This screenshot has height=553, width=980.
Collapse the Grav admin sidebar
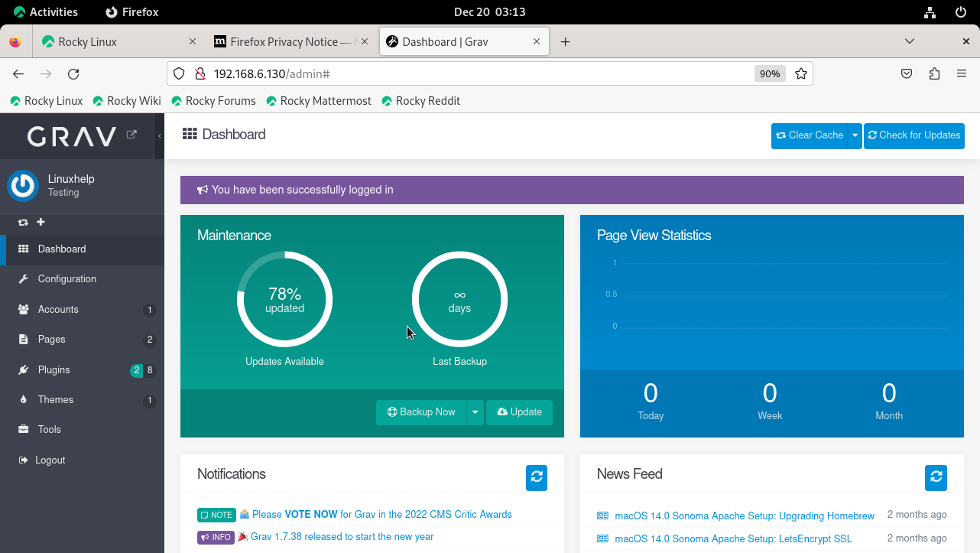point(160,135)
